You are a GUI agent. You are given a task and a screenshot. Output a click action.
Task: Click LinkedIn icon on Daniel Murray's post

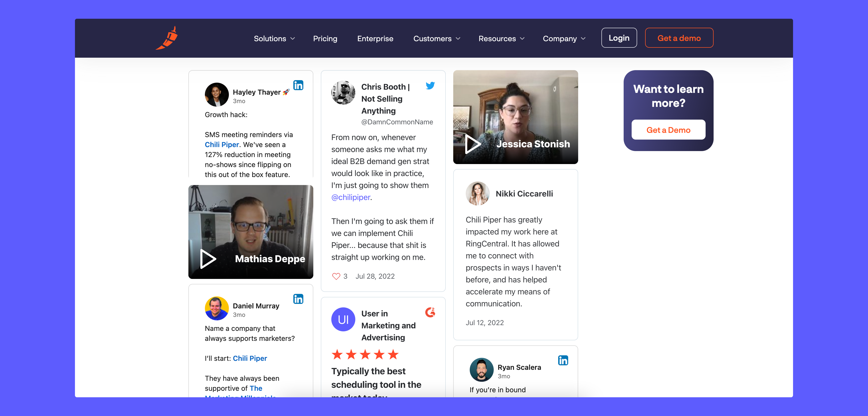point(298,299)
